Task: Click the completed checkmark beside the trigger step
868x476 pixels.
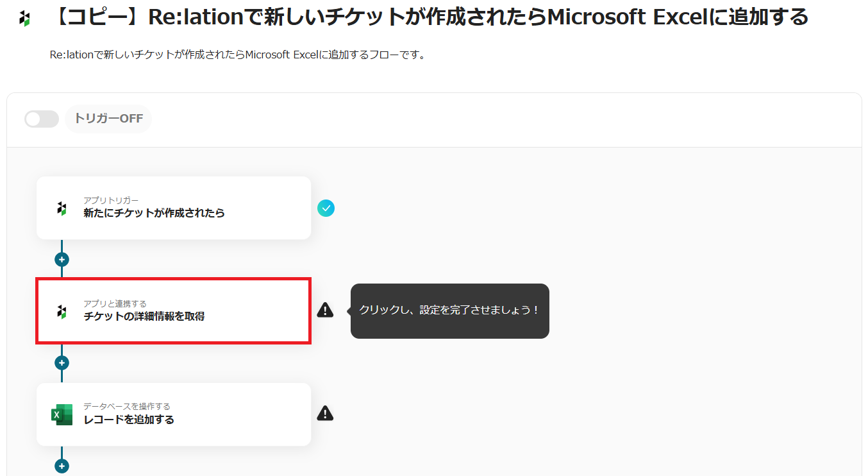Action: tap(326, 208)
